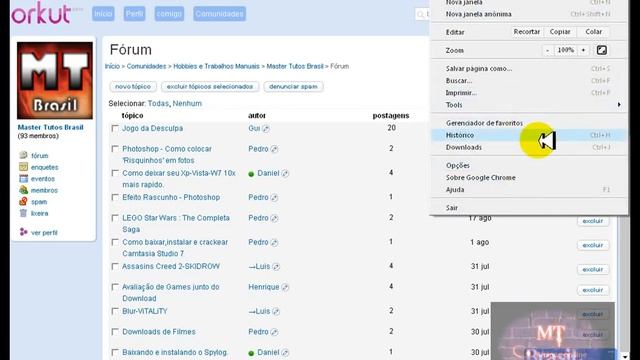Open the Comunidades navigation tab
Screen dimensions: 640x360
pos(220,14)
